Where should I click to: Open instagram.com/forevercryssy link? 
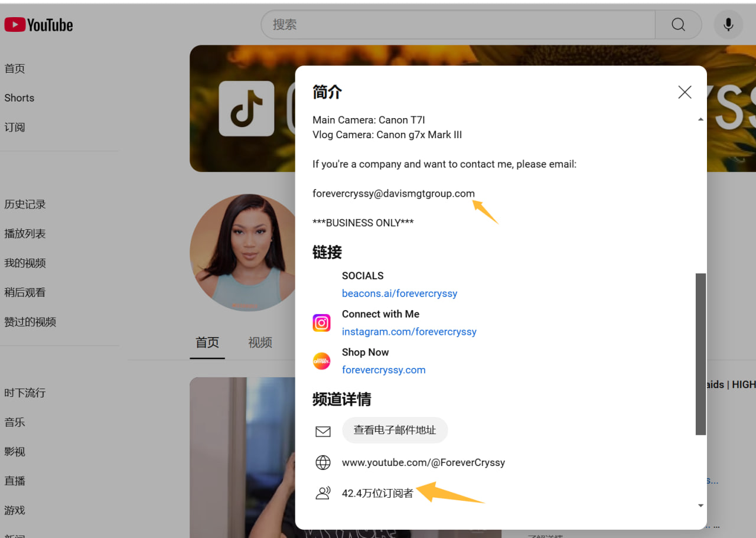click(x=409, y=332)
